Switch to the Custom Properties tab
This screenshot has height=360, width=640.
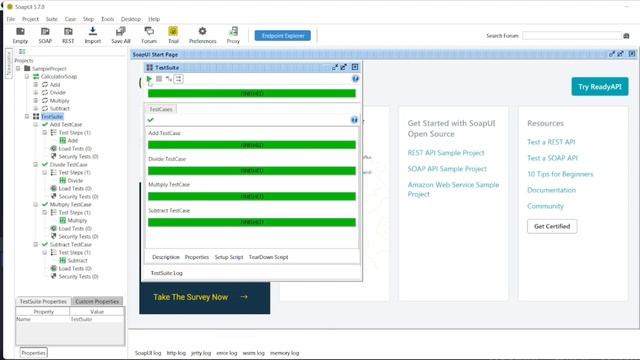point(97,301)
